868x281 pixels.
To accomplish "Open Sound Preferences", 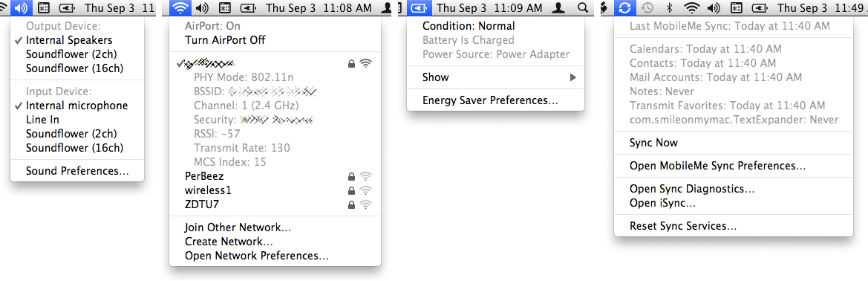I will point(77,171).
